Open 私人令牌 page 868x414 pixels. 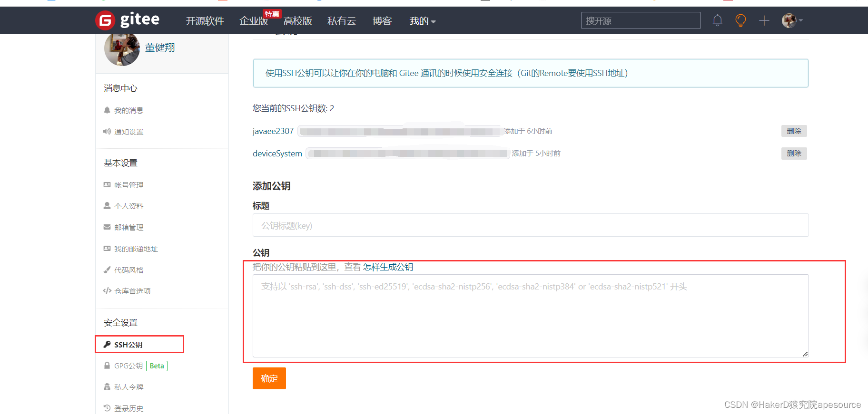click(128, 387)
